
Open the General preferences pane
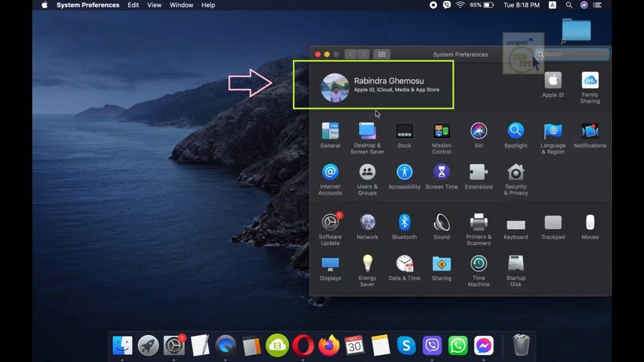330,135
